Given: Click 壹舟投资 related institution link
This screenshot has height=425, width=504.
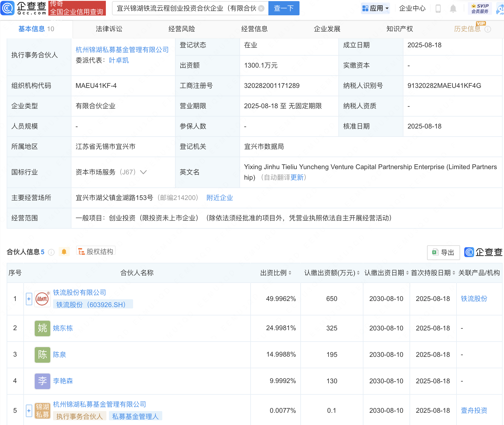Looking at the screenshot, I should point(474,411).
